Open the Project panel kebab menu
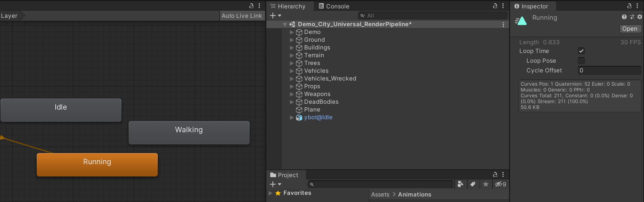 coord(503,175)
